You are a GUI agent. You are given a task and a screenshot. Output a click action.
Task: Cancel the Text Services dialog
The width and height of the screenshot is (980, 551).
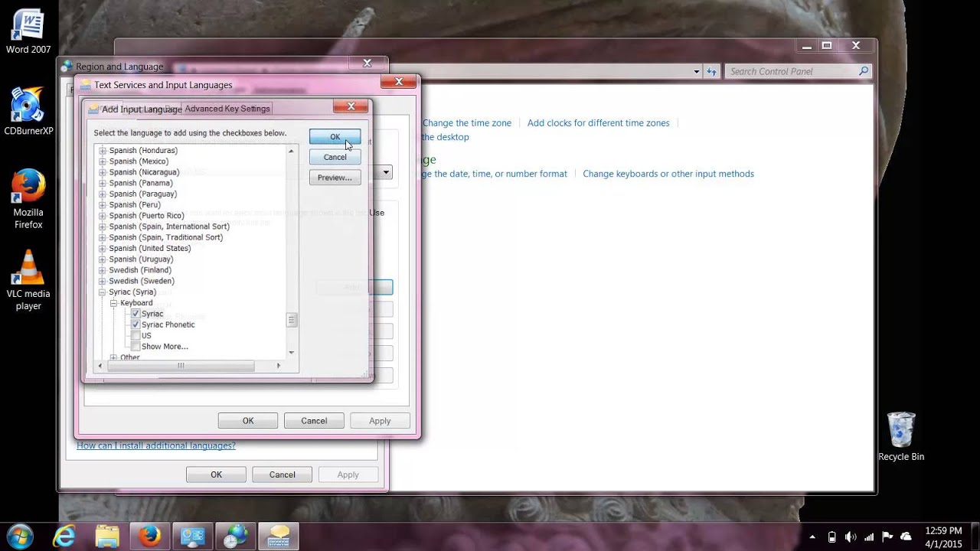[314, 421]
